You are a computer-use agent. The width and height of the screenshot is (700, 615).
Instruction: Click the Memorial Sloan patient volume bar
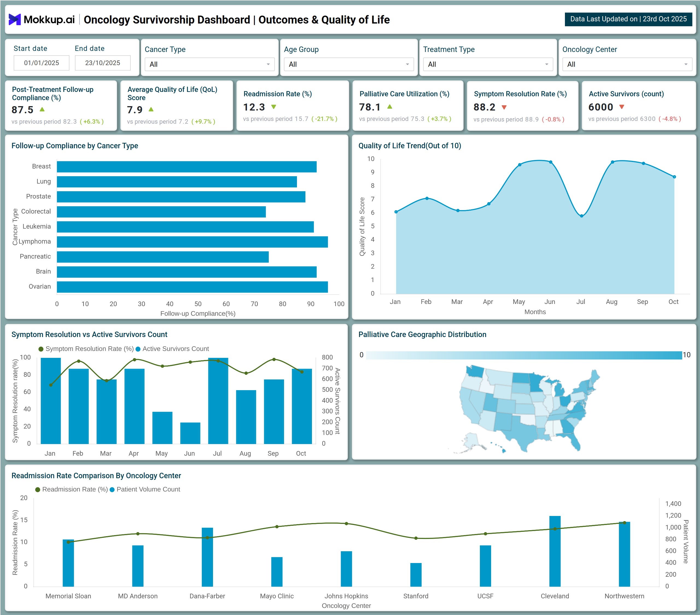pyautogui.click(x=68, y=563)
